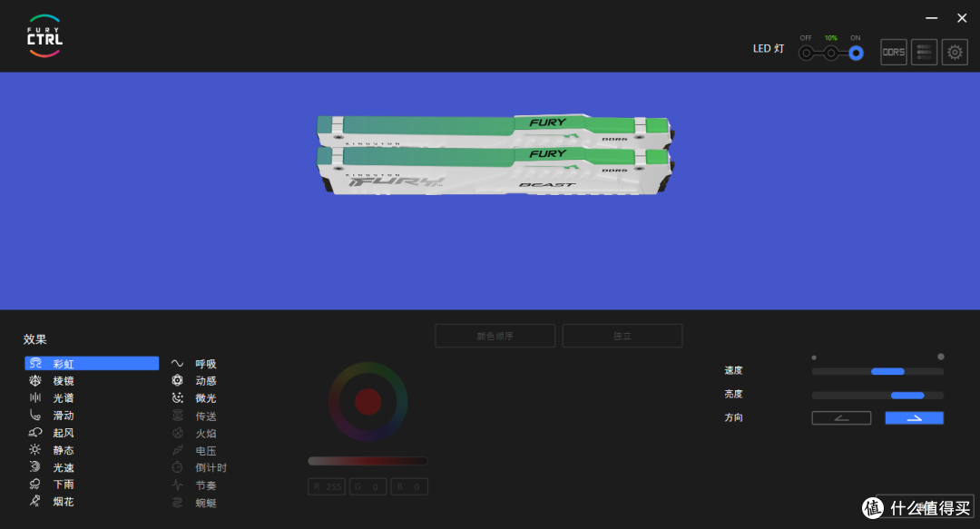Image resolution: width=980 pixels, height=529 pixels.
Task: Click the red color intensity bar
Action: [367, 461]
